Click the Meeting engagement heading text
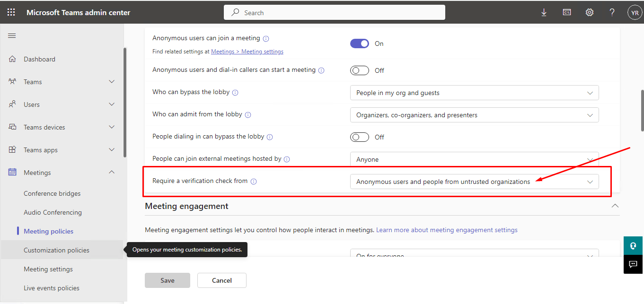644x304 pixels. pyautogui.click(x=186, y=206)
